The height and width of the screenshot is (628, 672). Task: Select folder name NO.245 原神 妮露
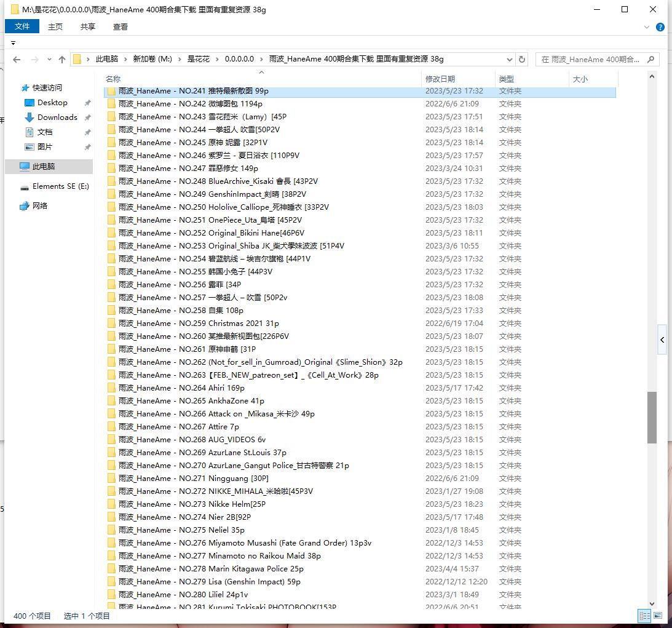[193, 142]
